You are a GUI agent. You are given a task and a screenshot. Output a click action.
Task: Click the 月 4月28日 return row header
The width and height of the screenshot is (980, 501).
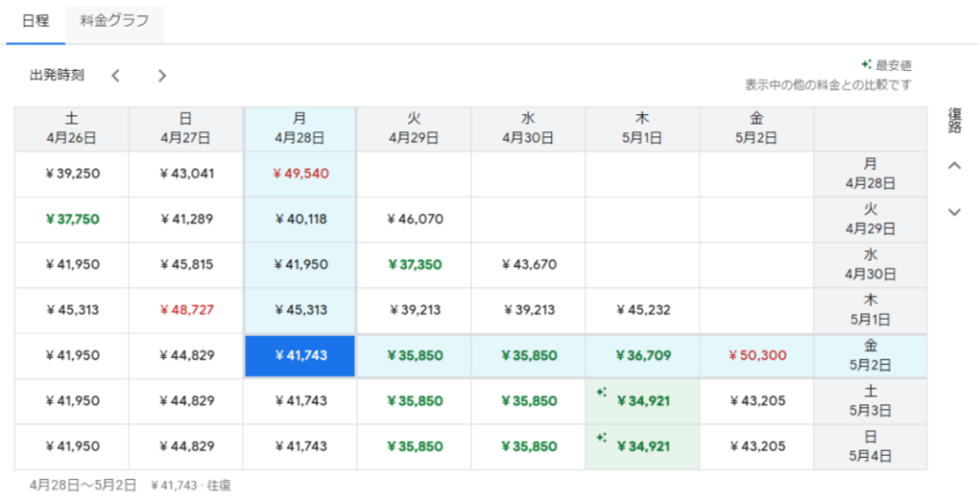[871, 174]
